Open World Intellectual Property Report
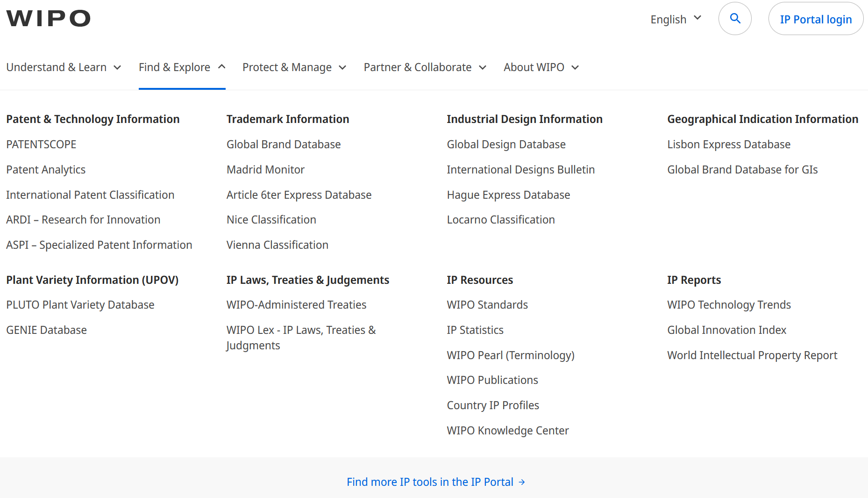Screen dimensions: 868x498 coord(752,355)
